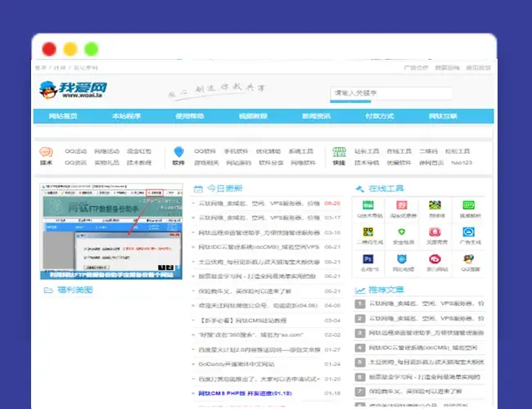Open the QQ penguin tool icon

468,259
